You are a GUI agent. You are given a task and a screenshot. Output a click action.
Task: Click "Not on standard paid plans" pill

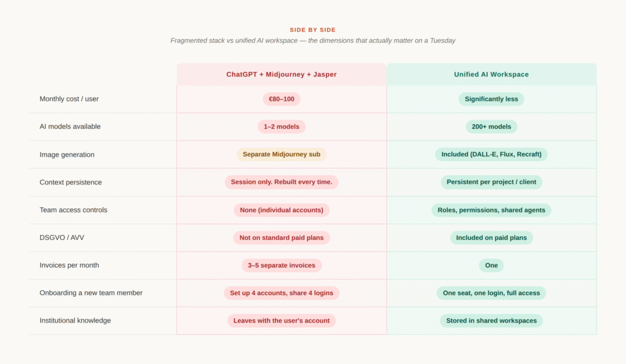tap(281, 238)
